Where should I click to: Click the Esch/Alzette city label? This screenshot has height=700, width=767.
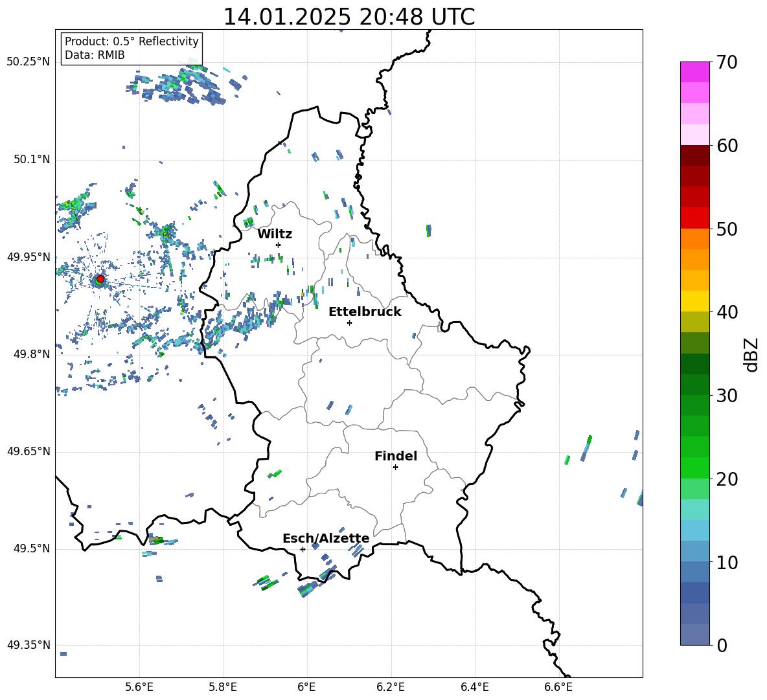(x=326, y=539)
